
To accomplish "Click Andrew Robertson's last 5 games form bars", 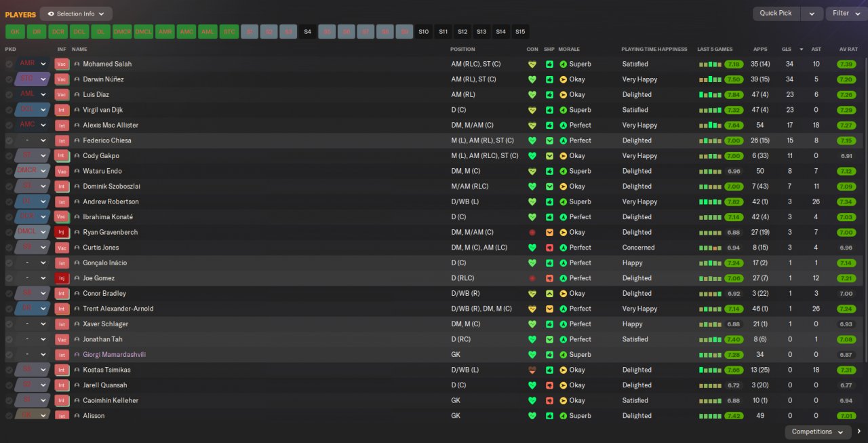I will coord(709,201).
